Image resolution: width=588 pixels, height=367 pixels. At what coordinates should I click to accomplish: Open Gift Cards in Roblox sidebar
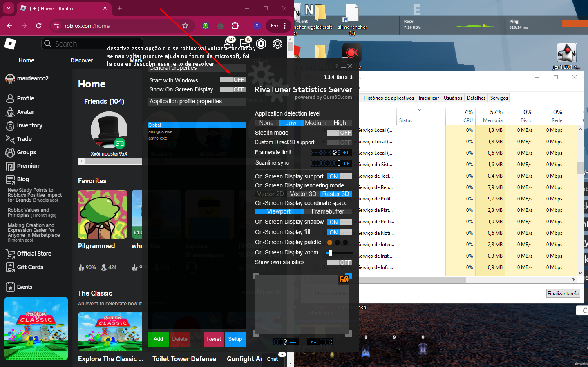click(25, 267)
